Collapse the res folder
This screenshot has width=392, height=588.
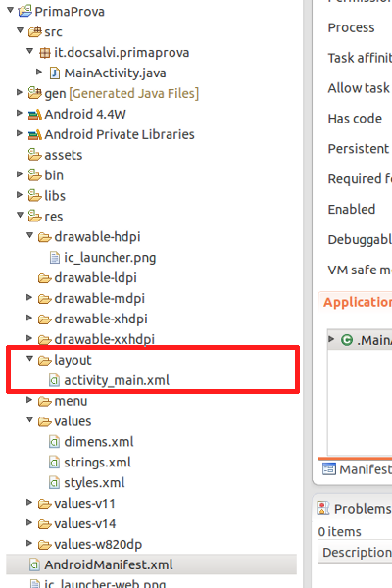pos(21,215)
